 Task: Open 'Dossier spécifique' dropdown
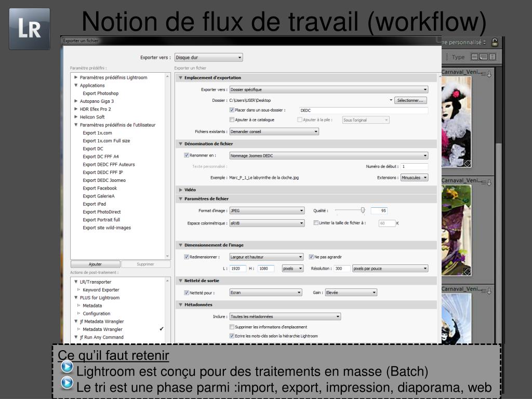pos(329,89)
